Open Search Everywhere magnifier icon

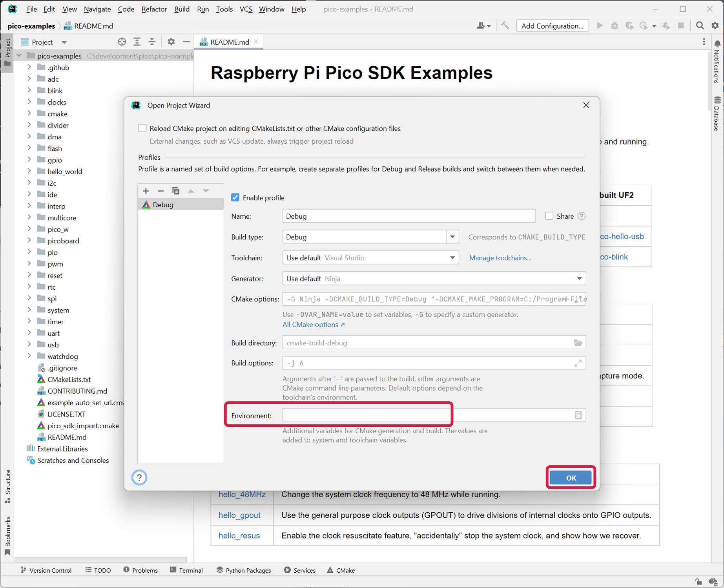pyautogui.click(x=700, y=26)
